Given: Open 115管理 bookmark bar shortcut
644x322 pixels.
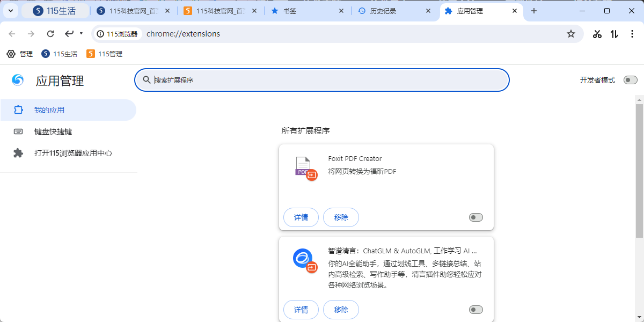Looking at the screenshot, I should pos(104,54).
